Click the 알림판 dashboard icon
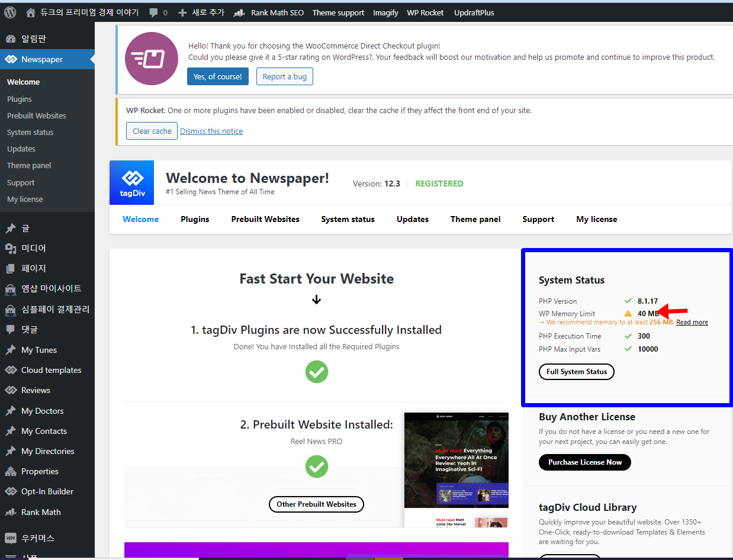The width and height of the screenshot is (733, 560). 11,39
